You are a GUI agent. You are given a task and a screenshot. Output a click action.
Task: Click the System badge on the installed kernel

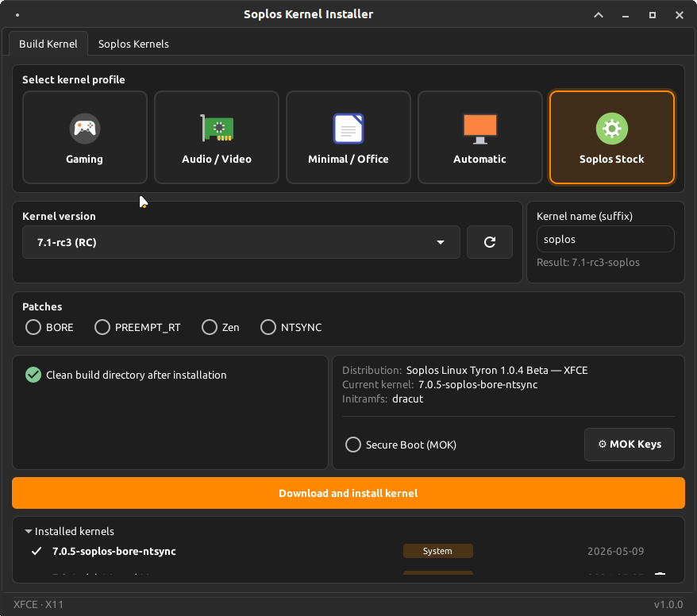tap(437, 551)
